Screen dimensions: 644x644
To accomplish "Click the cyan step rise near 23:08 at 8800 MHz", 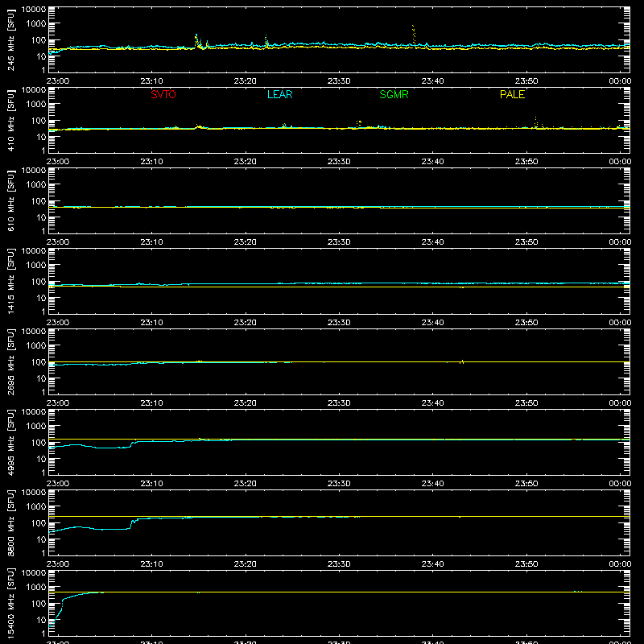I will 132,523.
